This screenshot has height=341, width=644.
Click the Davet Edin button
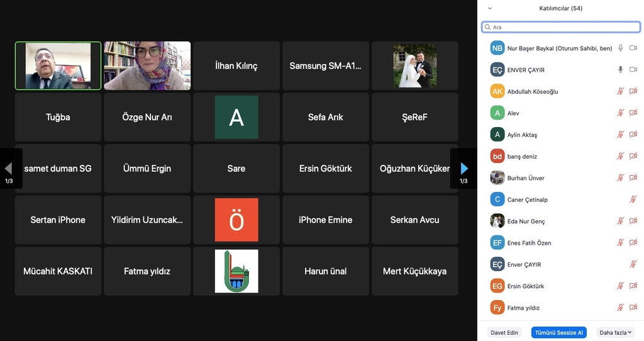[504, 333]
